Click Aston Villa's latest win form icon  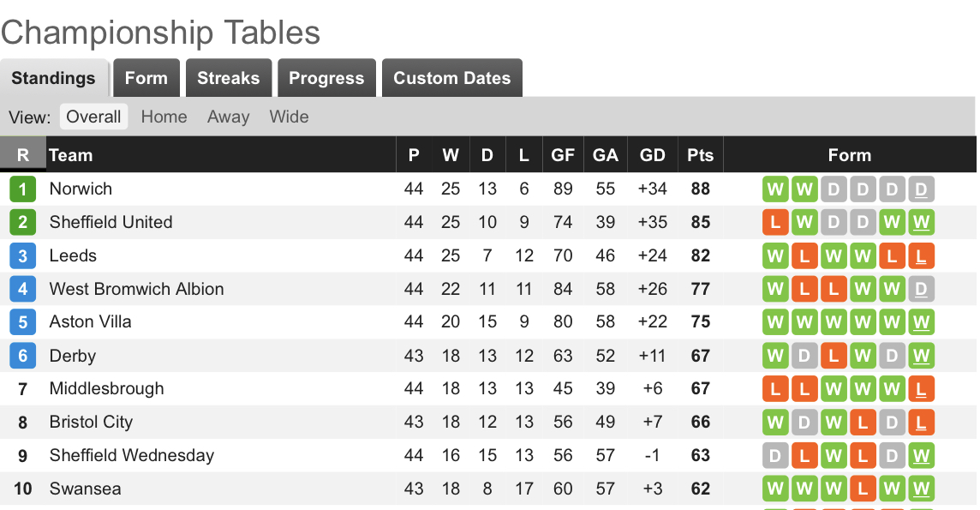pos(921,322)
